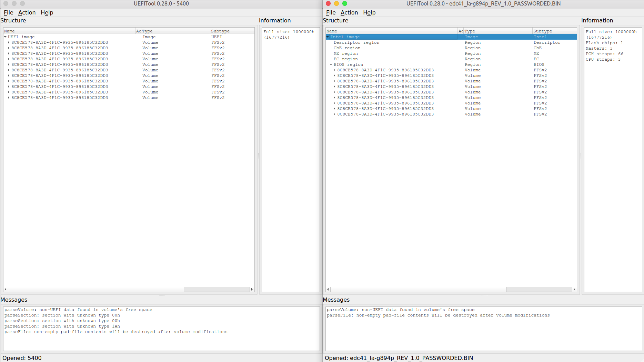The image size is (644, 362).
Task: Open File menu in the 5400 window
Action: (8, 12)
